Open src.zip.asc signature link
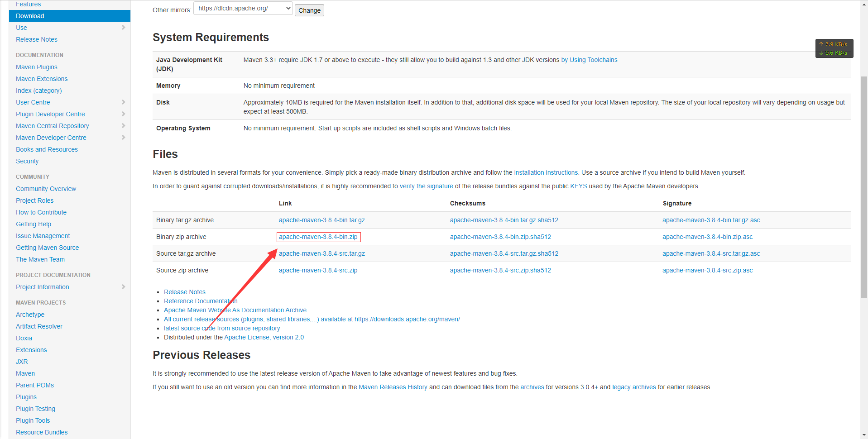Screen dimensions: 868x439 tap(708, 270)
